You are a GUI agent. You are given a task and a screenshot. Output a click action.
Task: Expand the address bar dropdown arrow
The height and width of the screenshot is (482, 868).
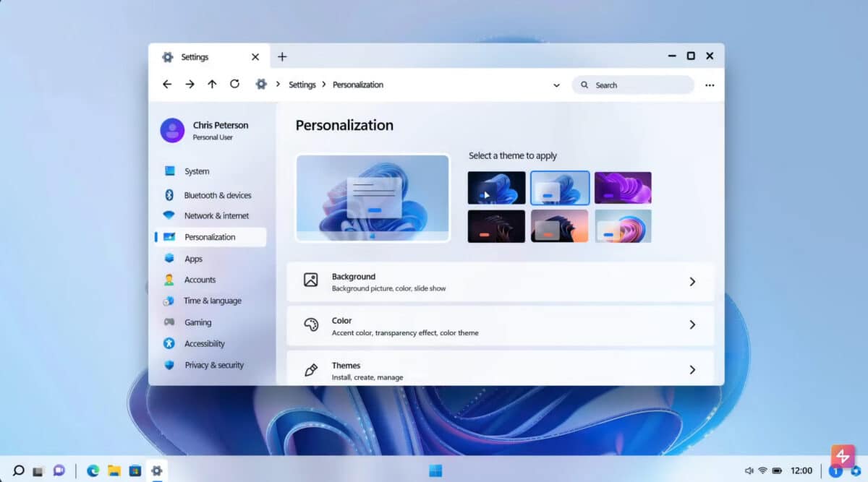[556, 85]
